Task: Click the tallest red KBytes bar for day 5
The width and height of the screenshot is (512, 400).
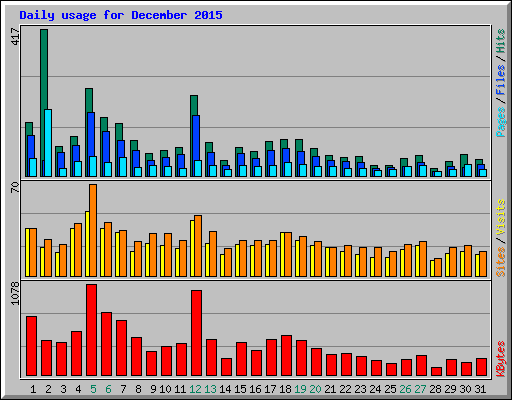Action: coord(91,330)
